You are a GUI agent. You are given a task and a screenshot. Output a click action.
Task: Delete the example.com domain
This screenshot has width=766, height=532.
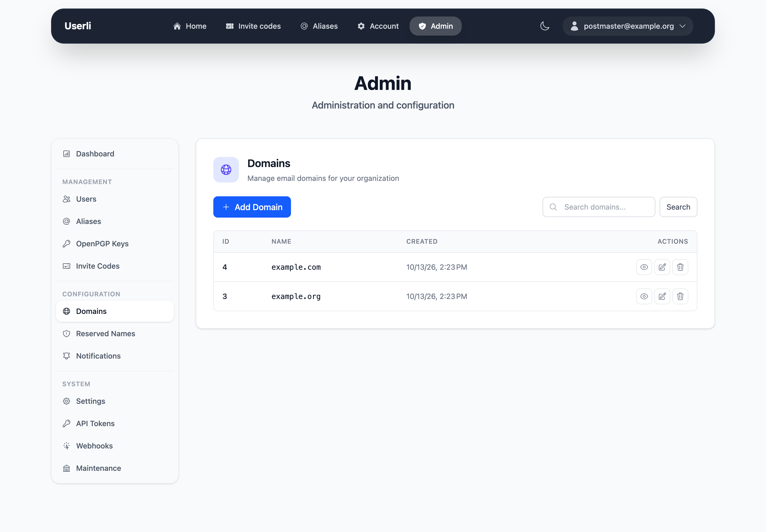[x=680, y=267]
